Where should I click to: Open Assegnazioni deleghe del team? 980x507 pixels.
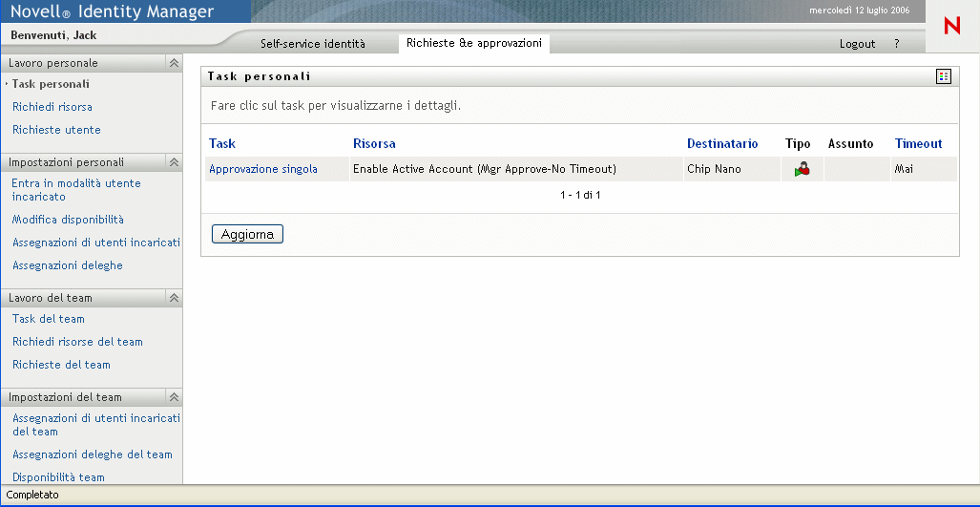[x=93, y=454]
